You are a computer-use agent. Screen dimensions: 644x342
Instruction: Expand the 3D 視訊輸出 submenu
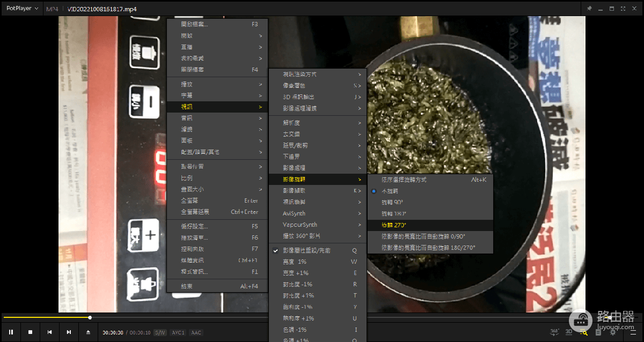[x=317, y=97]
